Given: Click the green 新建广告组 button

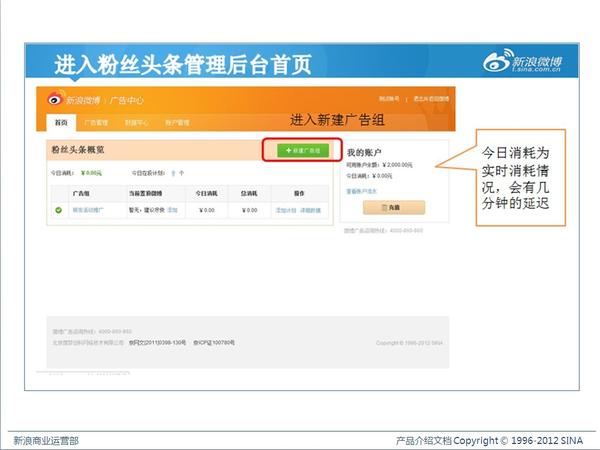Looking at the screenshot, I should click(x=303, y=150).
